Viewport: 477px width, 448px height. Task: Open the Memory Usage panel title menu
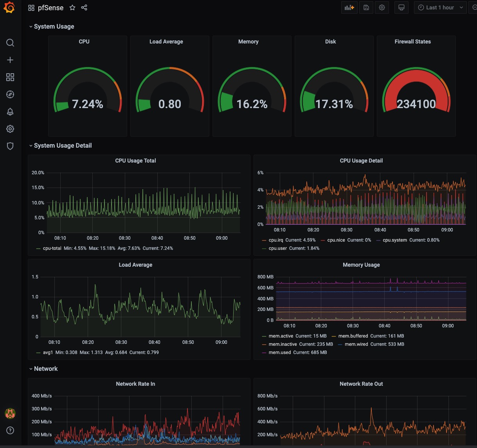[x=361, y=265]
